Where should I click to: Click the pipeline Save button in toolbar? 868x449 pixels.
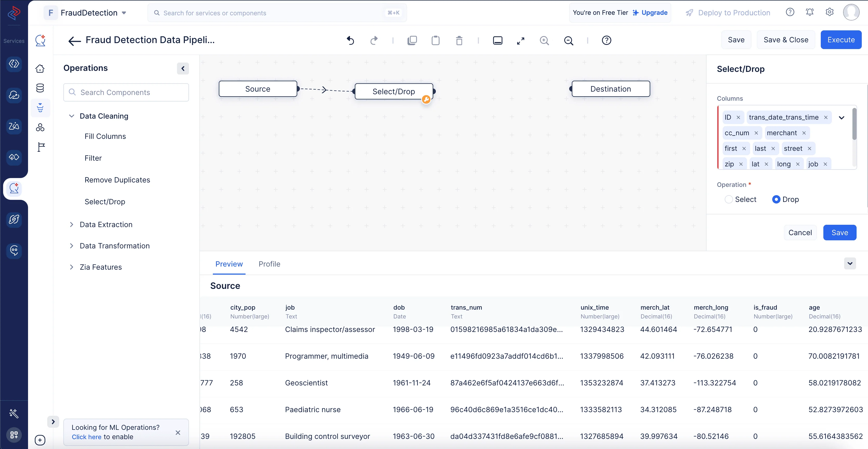pos(736,40)
